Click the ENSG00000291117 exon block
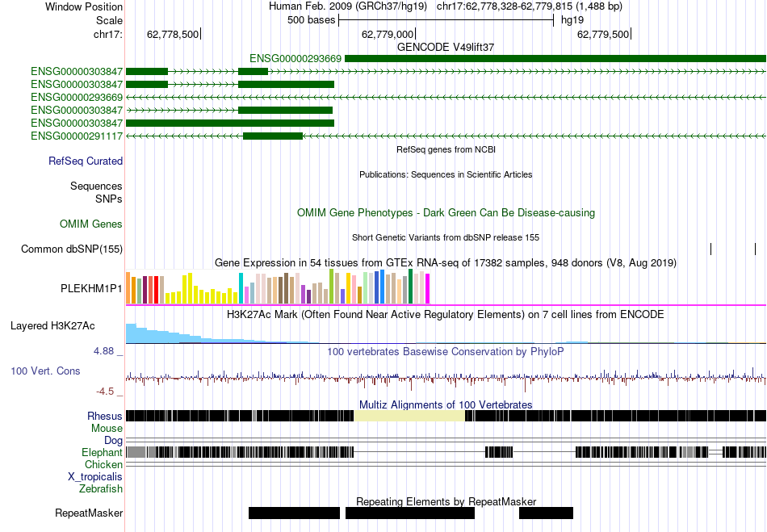The image size is (767, 532). pyautogui.click(x=273, y=136)
